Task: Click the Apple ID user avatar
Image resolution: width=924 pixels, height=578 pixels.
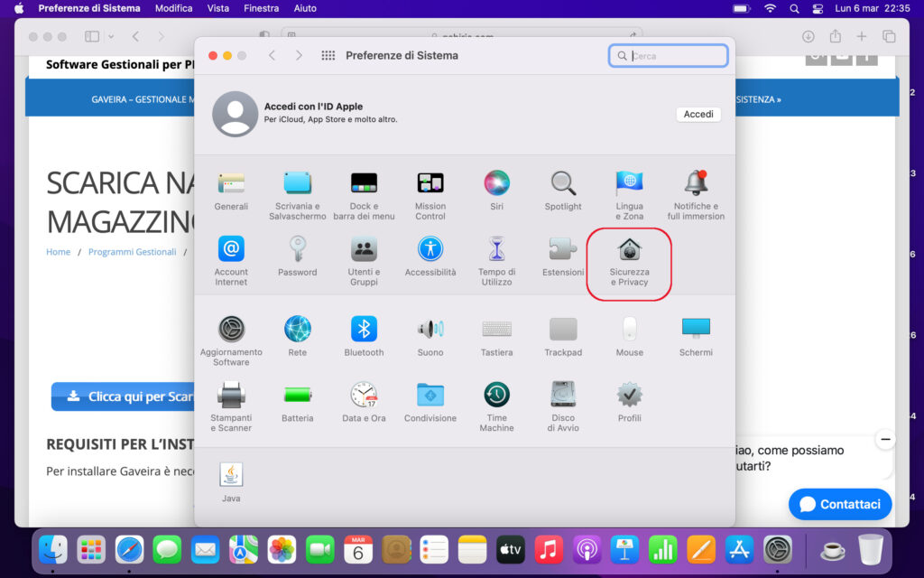Action: click(236, 114)
